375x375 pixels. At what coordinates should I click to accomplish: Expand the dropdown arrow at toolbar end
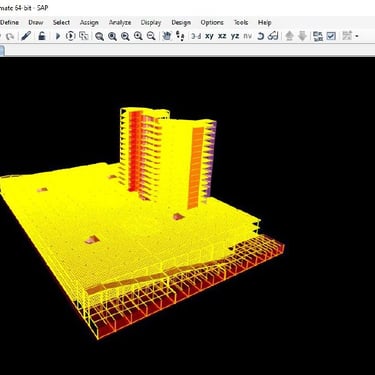(357, 36)
